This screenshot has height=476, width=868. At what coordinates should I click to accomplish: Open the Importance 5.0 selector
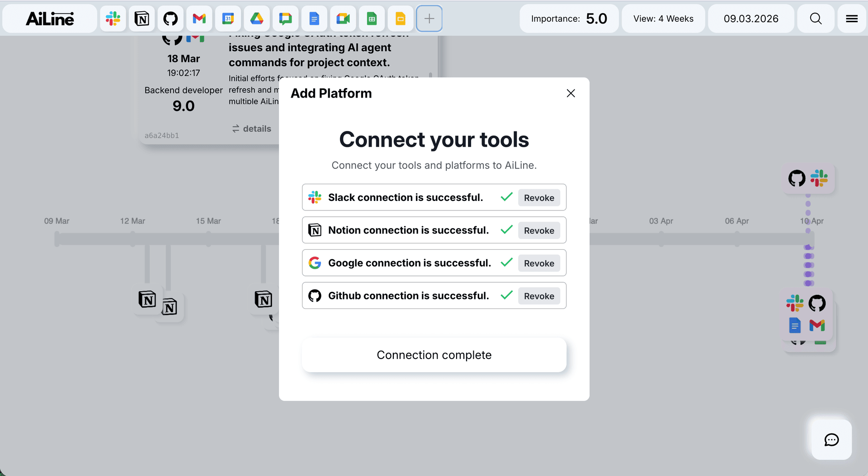coord(569,19)
